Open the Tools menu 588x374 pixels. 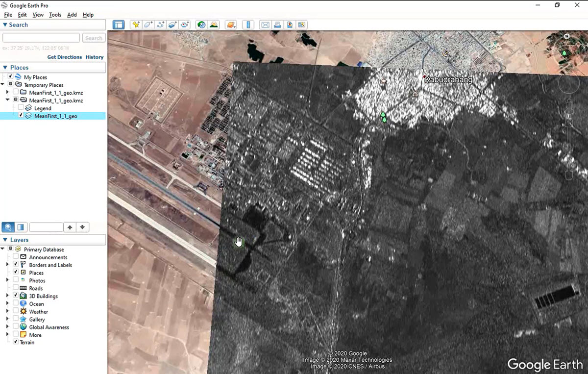(x=55, y=15)
